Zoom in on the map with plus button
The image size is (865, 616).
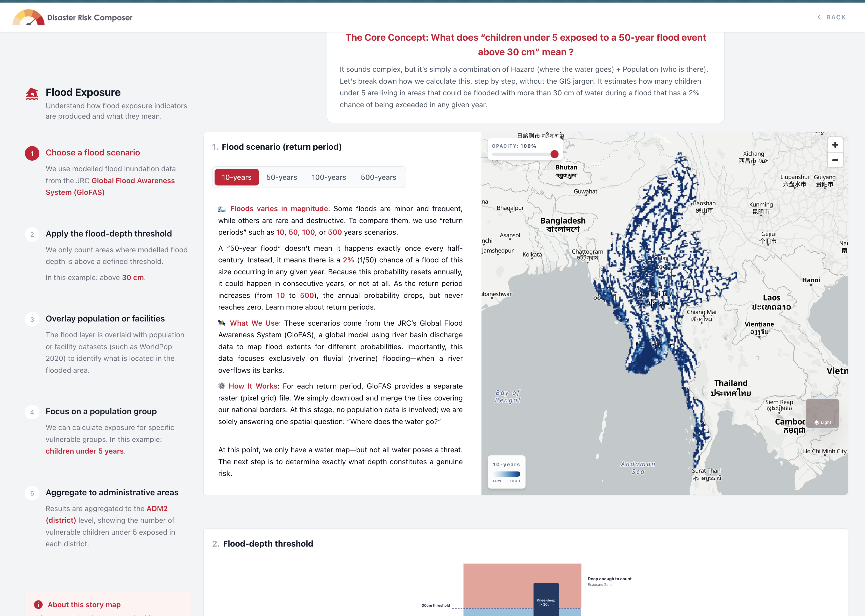coord(835,145)
